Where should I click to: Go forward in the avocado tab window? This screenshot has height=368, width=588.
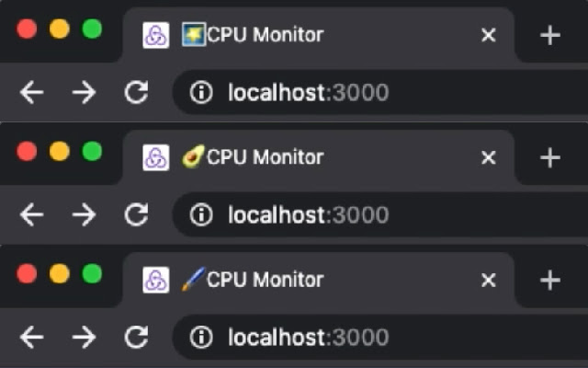(x=84, y=214)
